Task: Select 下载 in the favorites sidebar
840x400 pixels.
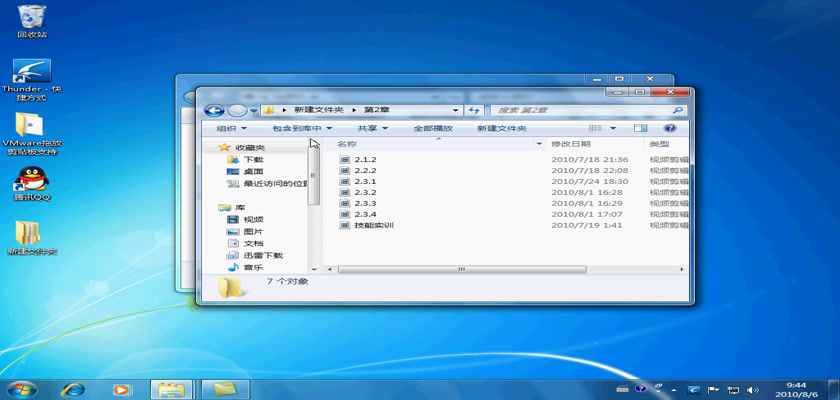Action: coord(253,159)
